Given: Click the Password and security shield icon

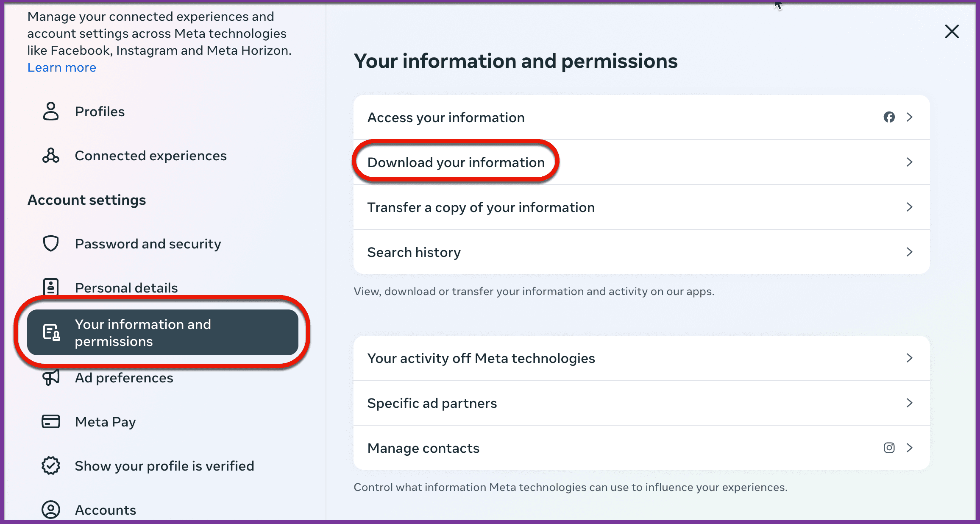Looking at the screenshot, I should point(51,244).
